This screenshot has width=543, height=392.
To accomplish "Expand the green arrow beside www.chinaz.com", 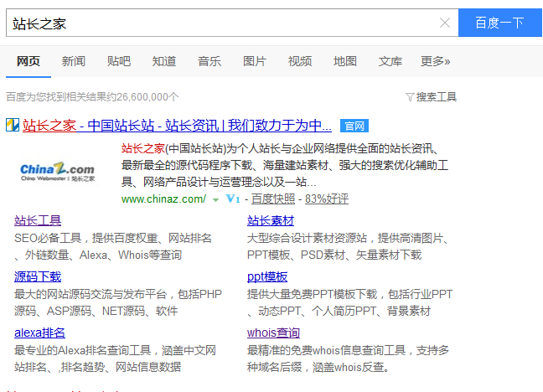I will point(215,200).
